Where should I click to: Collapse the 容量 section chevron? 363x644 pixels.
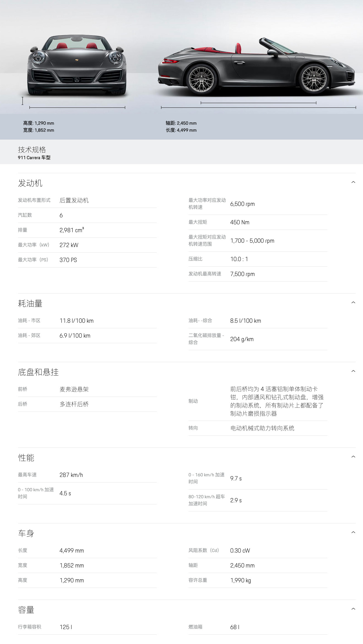(353, 609)
